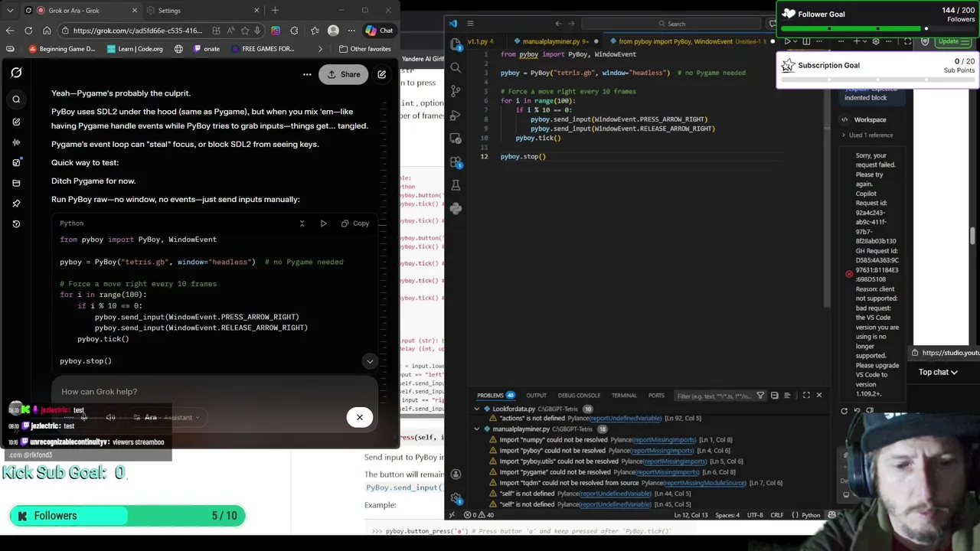The height and width of the screenshot is (551, 980).
Task: Run the Python code block in Grok
Action: pos(323,223)
